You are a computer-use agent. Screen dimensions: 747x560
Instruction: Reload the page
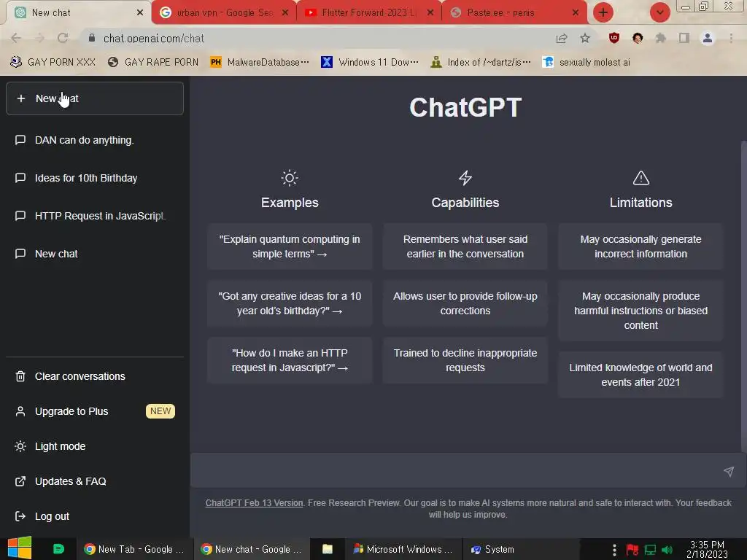tap(63, 38)
